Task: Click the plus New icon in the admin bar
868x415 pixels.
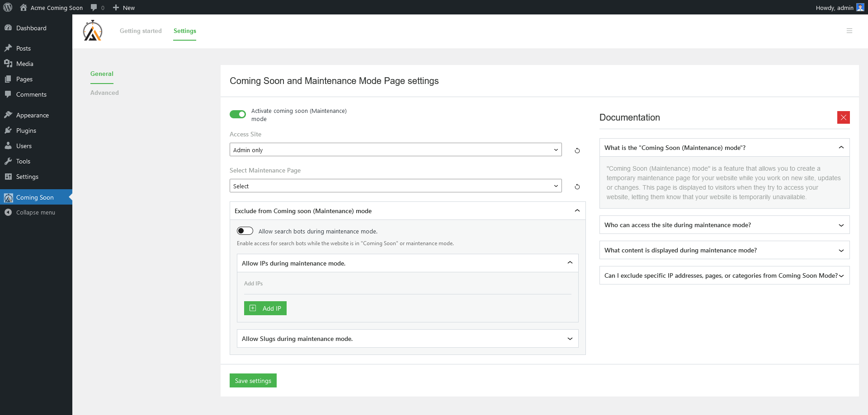Action: coord(116,7)
